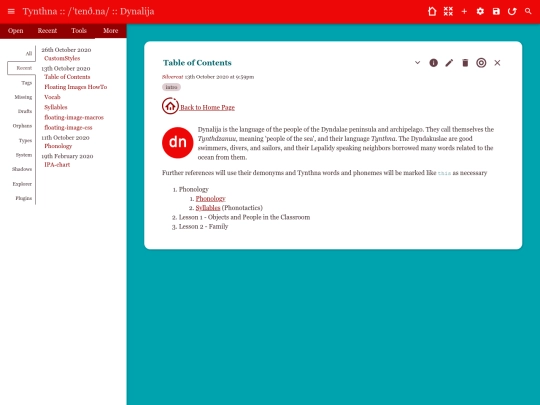
Task: Expand more actions chevron on tiddler
Action: click(x=417, y=63)
